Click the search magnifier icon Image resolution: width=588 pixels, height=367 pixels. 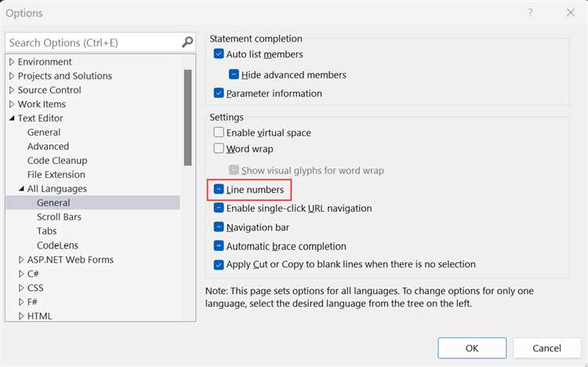187,42
